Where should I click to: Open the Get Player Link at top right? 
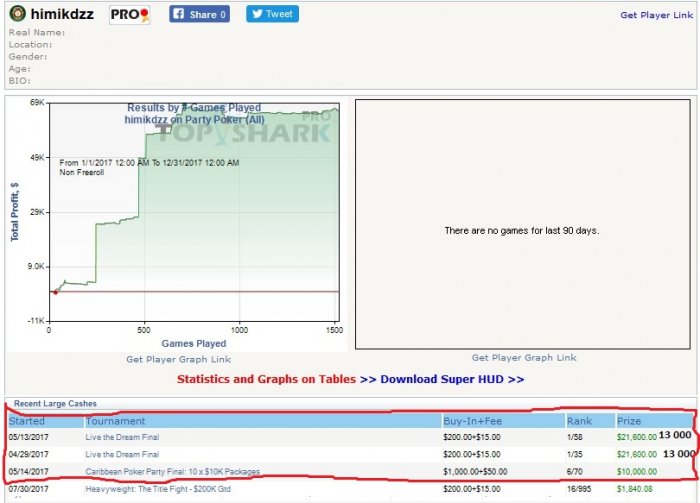pyautogui.click(x=656, y=15)
